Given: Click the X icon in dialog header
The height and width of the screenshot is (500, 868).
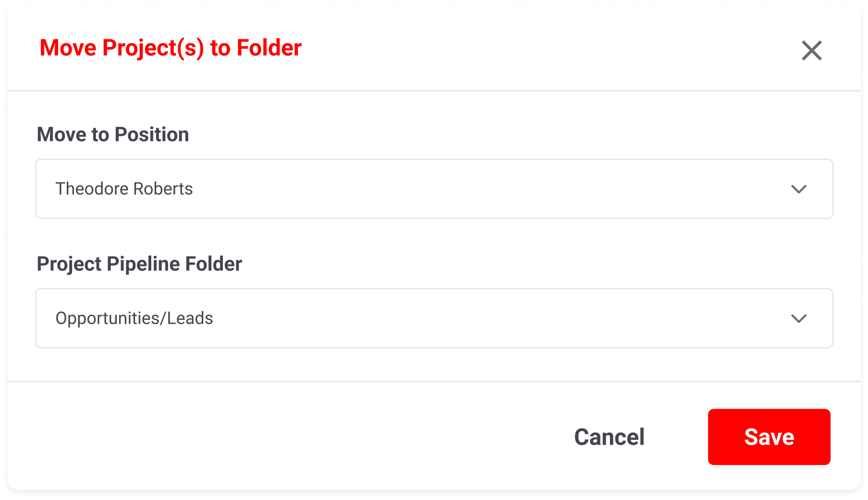Looking at the screenshot, I should tap(811, 50).
